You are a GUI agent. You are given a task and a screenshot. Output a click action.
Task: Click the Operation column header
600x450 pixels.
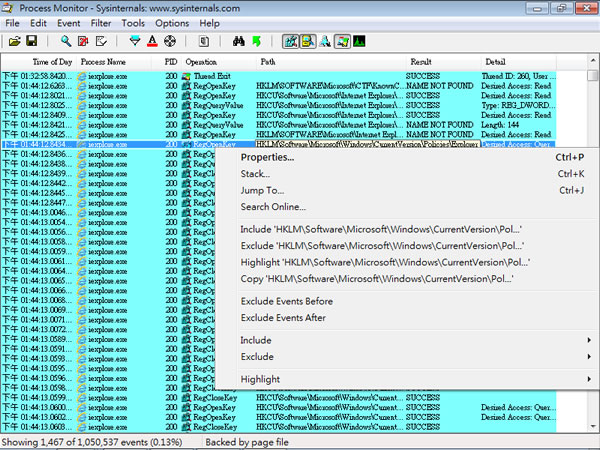coord(219,62)
